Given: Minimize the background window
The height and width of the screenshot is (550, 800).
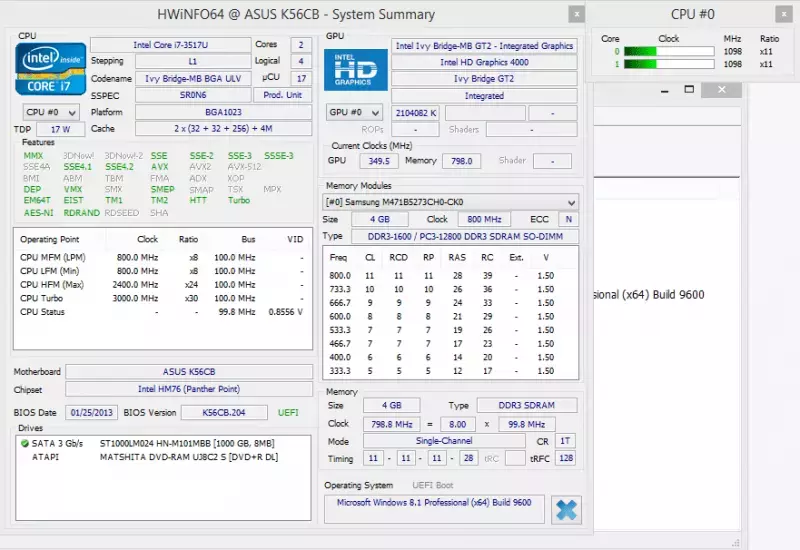Looking at the screenshot, I should (x=664, y=90).
